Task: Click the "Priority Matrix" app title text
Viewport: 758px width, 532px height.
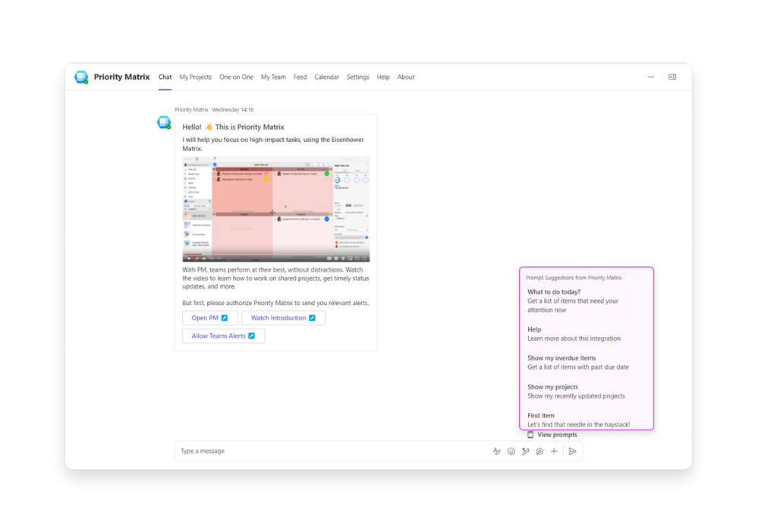Action: (122, 77)
